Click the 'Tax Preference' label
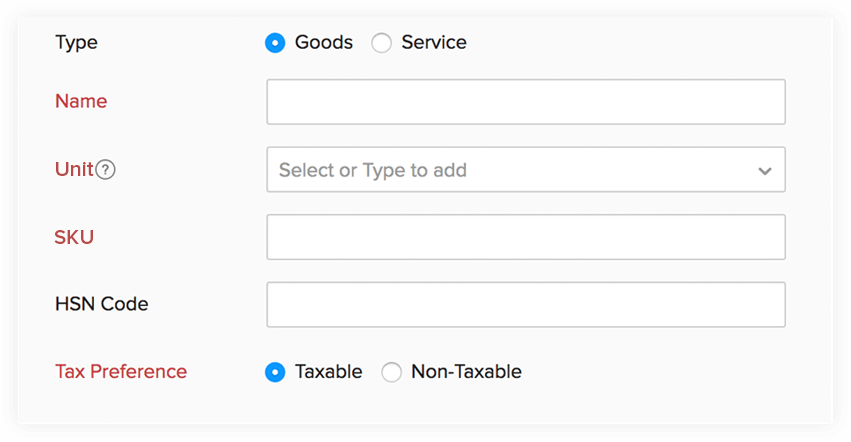Screen dimensions: 851x442 pyautogui.click(x=121, y=371)
